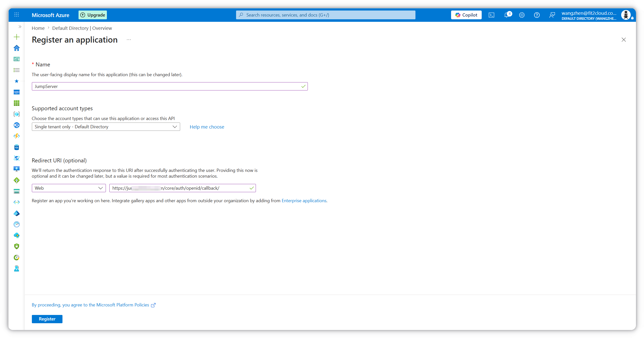Click the Register button

click(x=47, y=319)
